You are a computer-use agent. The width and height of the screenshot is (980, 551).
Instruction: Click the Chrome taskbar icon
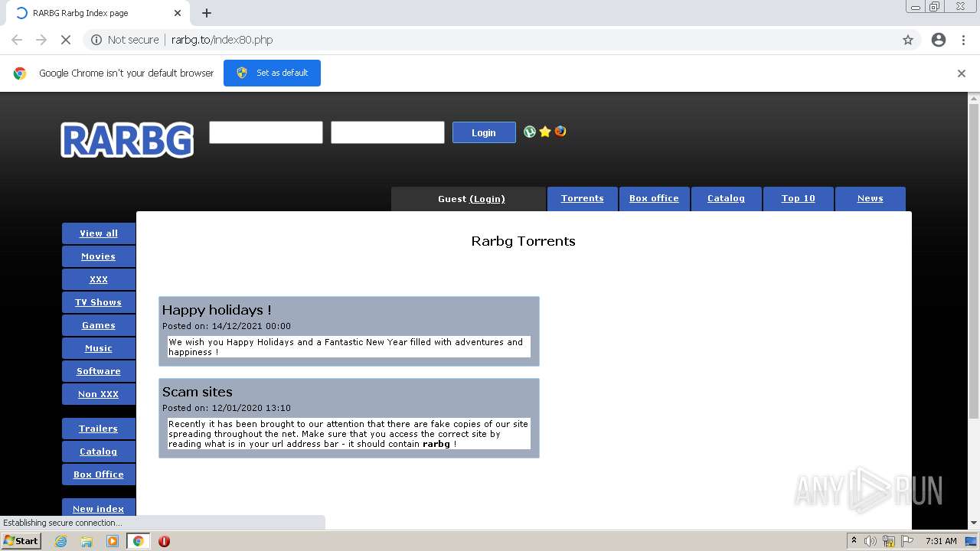(138, 541)
